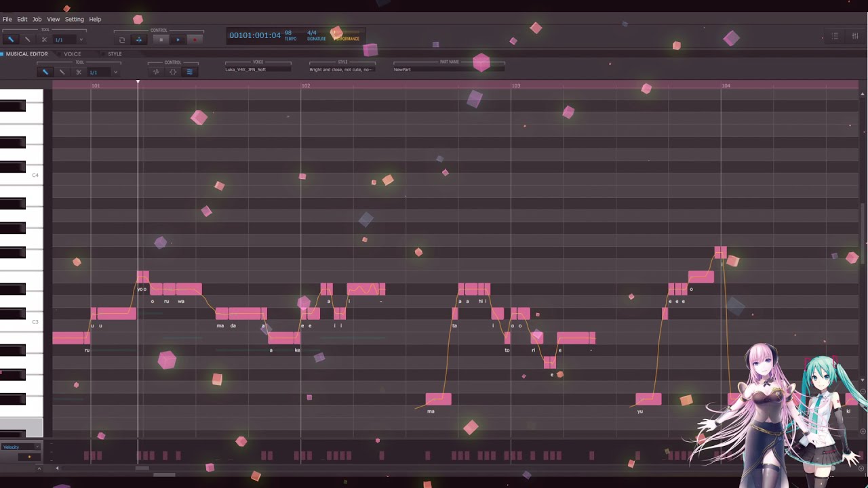Select the highest note near measure 104

pos(720,252)
